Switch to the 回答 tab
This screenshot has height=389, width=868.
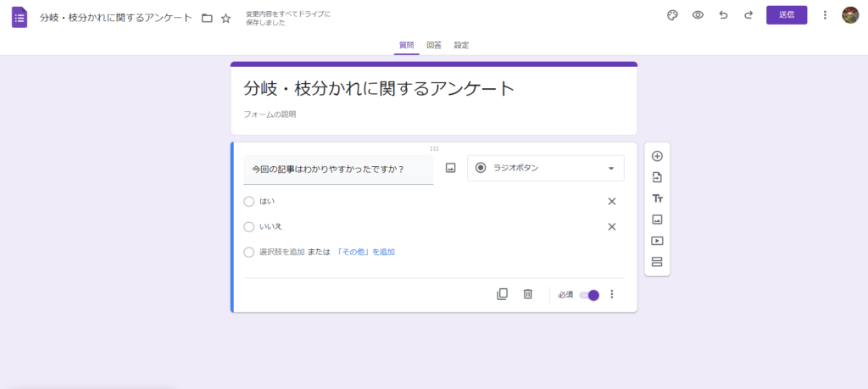tap(434, 46)
